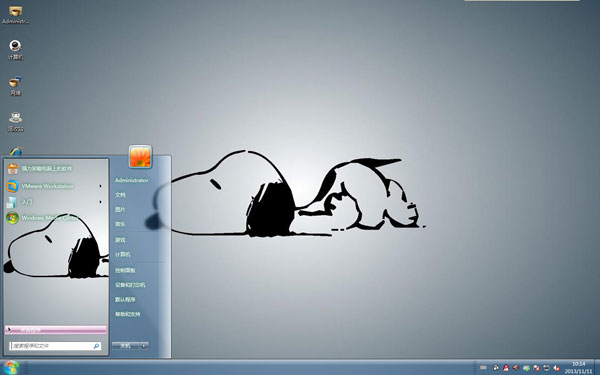Expand VMware Workstation jump list arrow
This screenshot has width=600, height=375.
click(101, 186)
